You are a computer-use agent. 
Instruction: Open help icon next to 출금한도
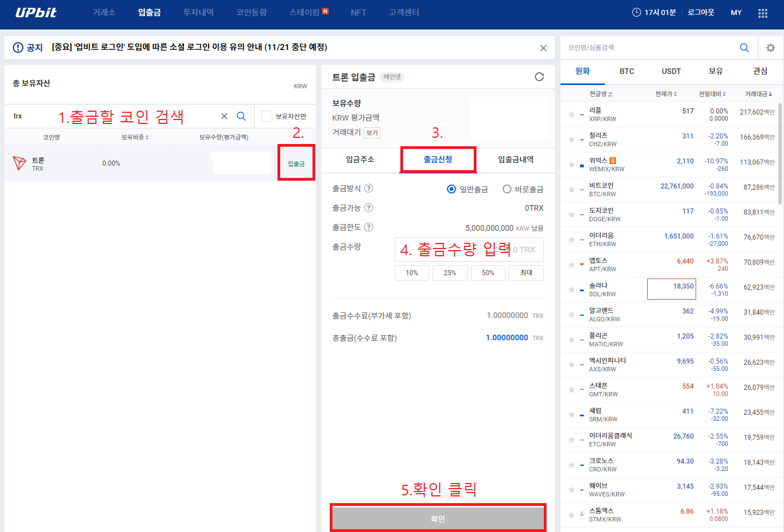tap(369, 227)
